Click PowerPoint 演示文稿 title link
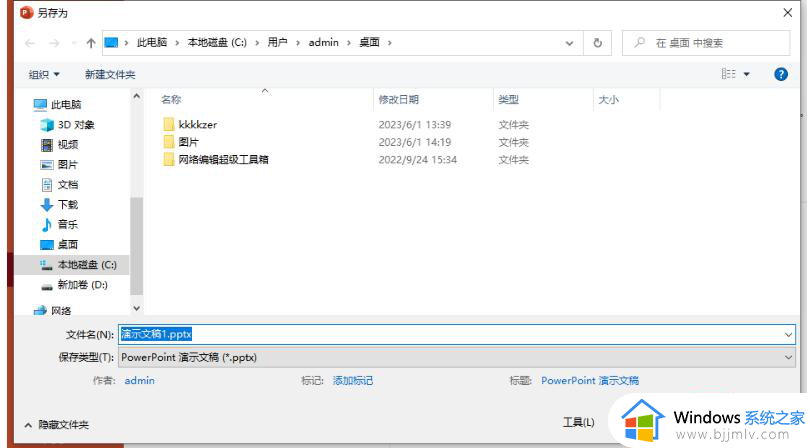Screen dimensions: 810x448 point(590,381)
